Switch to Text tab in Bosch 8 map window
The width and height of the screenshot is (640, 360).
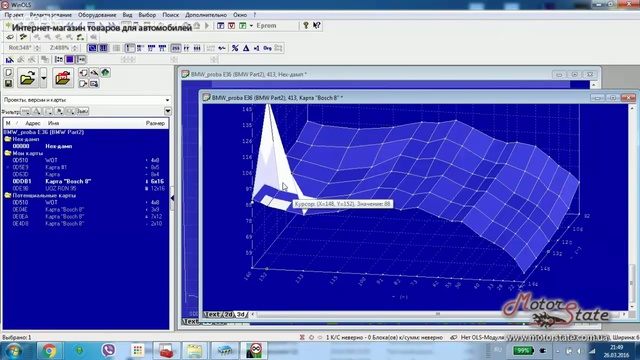212,314
